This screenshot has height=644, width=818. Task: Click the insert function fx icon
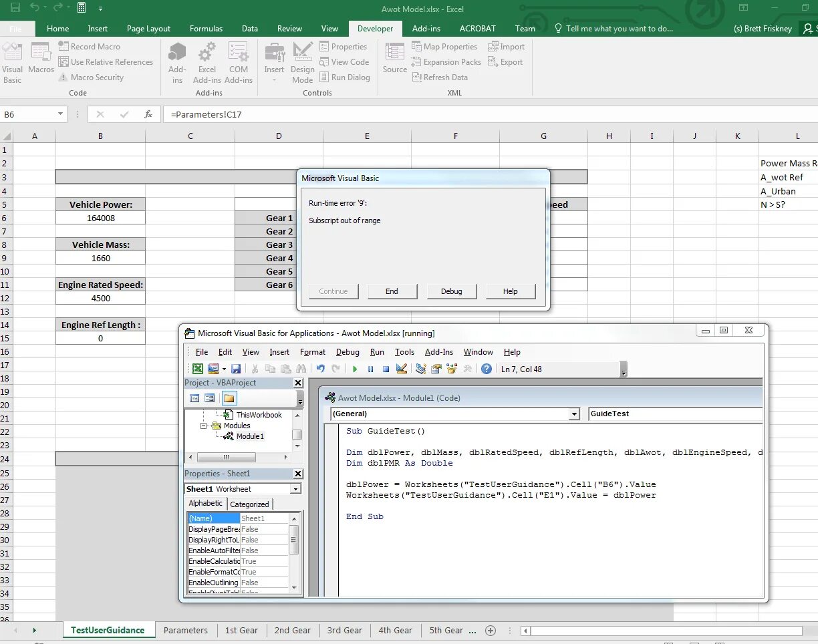pos(148,114)
